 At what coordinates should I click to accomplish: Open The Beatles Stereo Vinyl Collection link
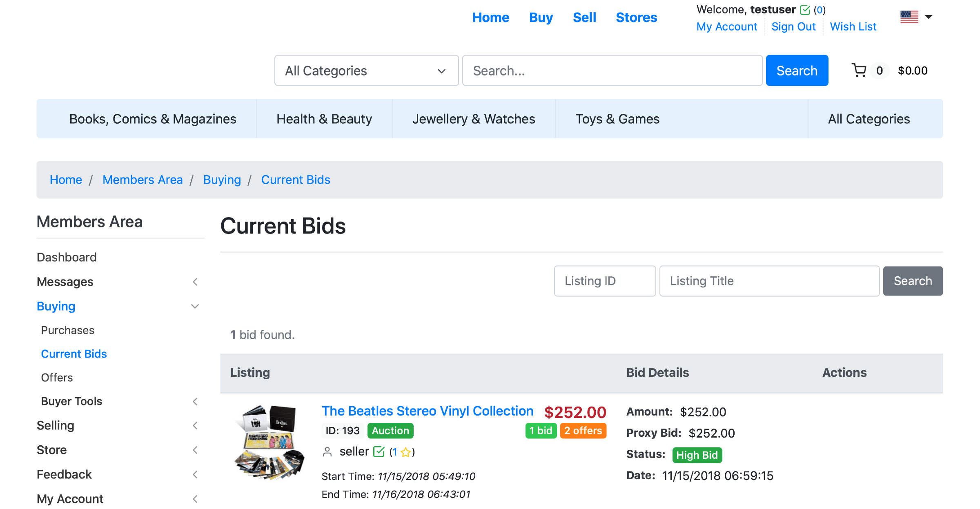pyautogui.click(x=428, y=411)
